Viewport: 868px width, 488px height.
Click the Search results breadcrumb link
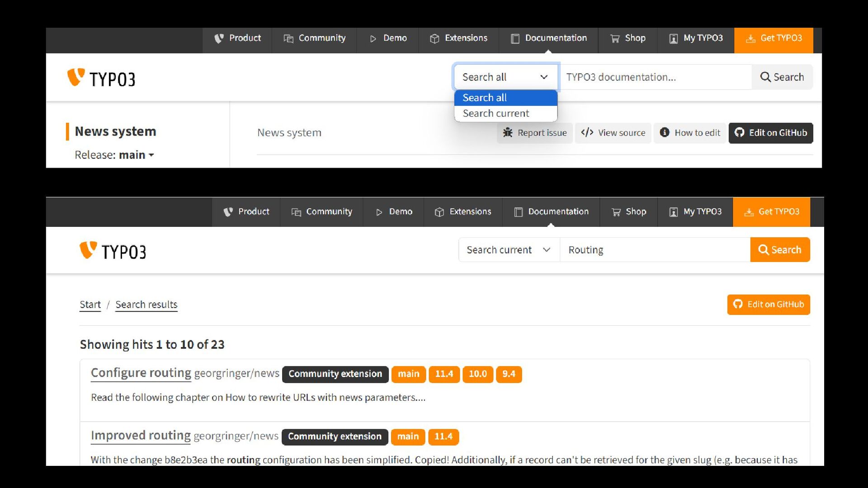click(146, 305)
